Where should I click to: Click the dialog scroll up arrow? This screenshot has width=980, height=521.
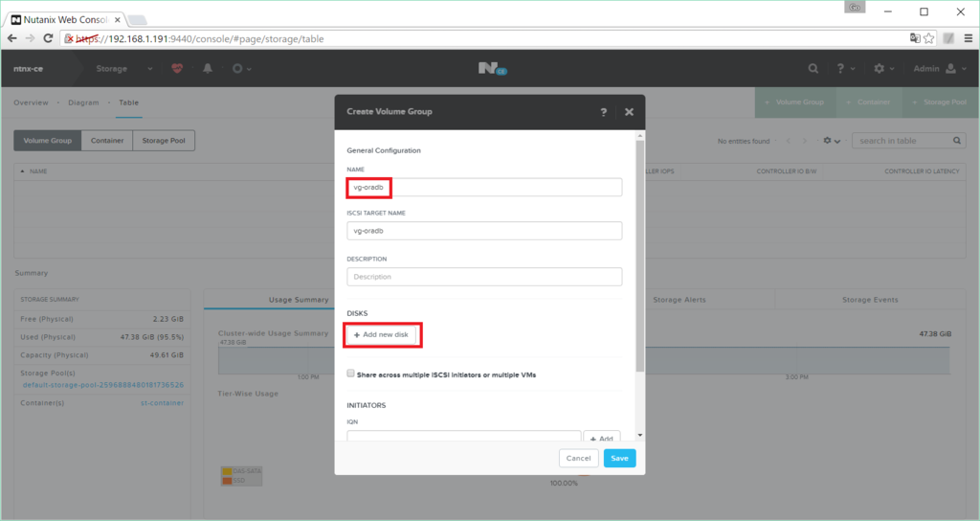[x=640, y=135]
